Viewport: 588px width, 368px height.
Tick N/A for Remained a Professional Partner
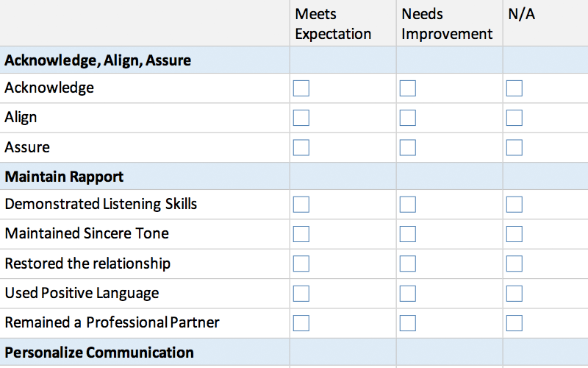514,323
